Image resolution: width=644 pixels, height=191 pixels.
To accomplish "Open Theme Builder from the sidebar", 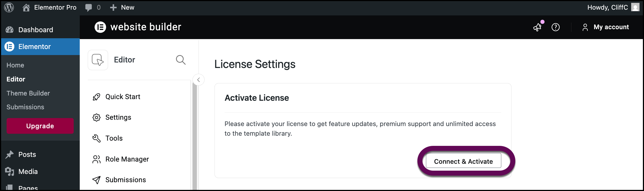I will tap(28, 93).
